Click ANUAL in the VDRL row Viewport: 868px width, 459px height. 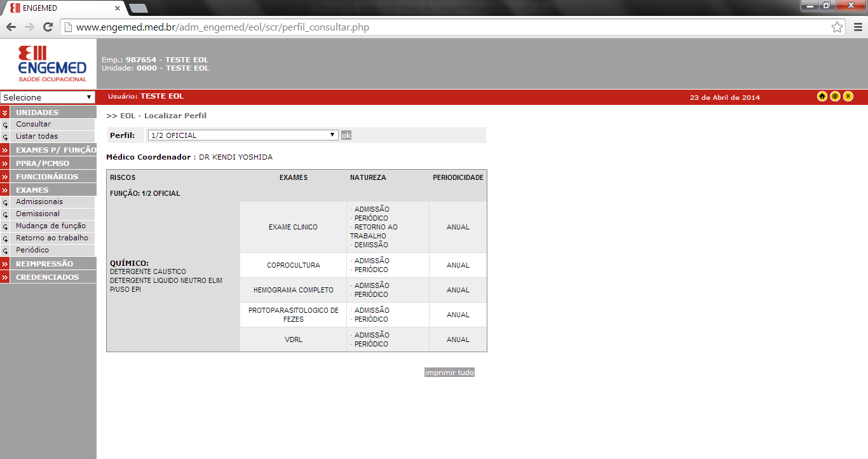458,339
